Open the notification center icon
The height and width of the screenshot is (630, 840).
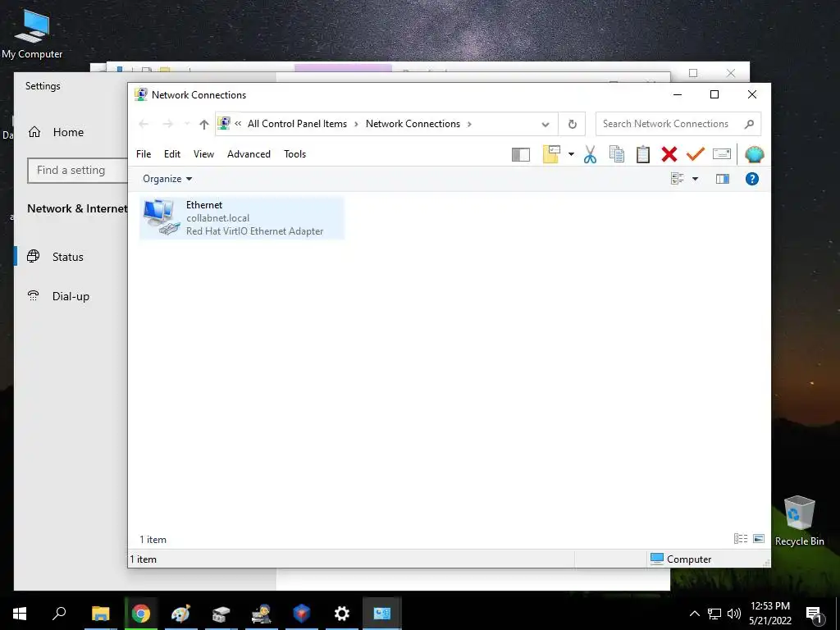[815, 614]
